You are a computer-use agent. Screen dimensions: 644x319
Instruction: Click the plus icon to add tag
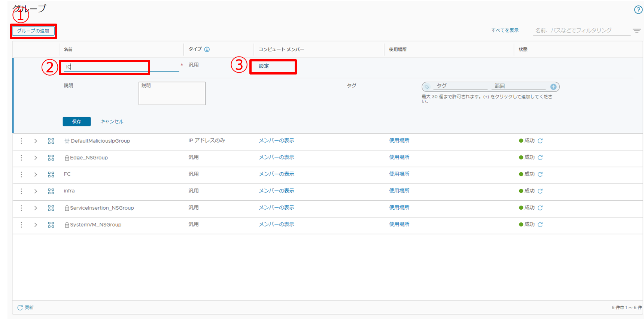(553, 87)
